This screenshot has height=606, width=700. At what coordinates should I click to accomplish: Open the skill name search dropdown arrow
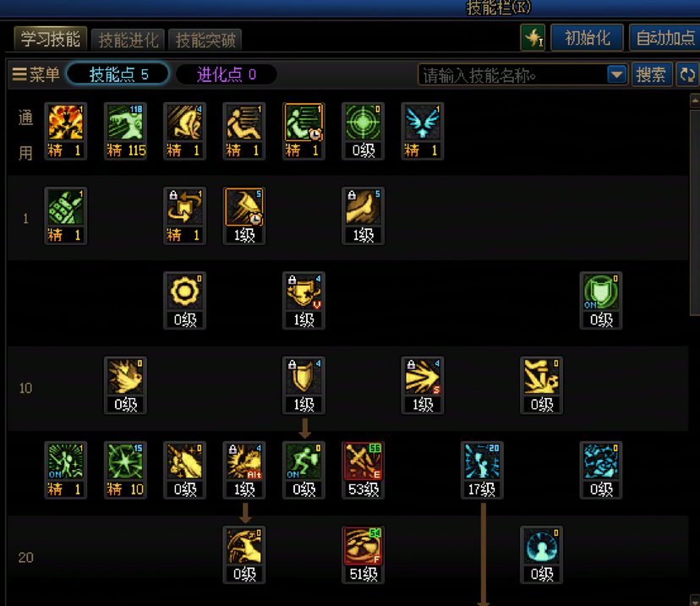coord(616,74)
